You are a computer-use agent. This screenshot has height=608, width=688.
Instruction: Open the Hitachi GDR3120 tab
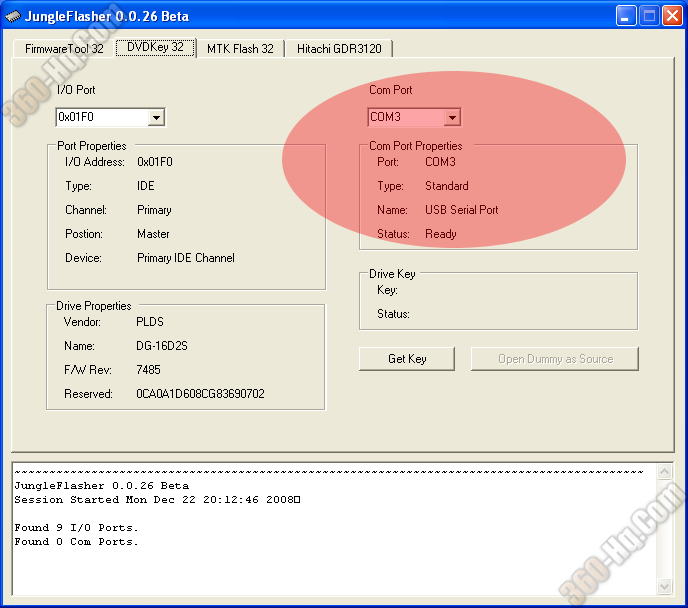pyautogui.click(x=339, y=49)
